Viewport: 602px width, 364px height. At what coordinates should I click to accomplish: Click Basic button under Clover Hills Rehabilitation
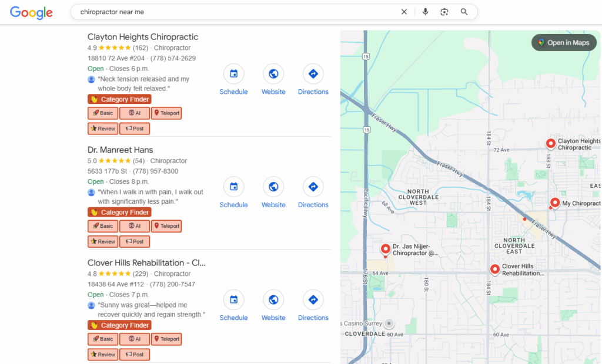point(103,339)
